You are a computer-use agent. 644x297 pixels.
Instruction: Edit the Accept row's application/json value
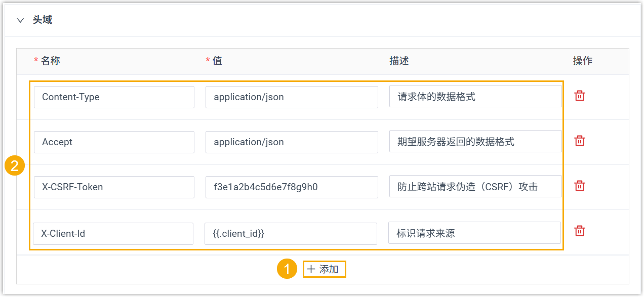coord(292,142)
